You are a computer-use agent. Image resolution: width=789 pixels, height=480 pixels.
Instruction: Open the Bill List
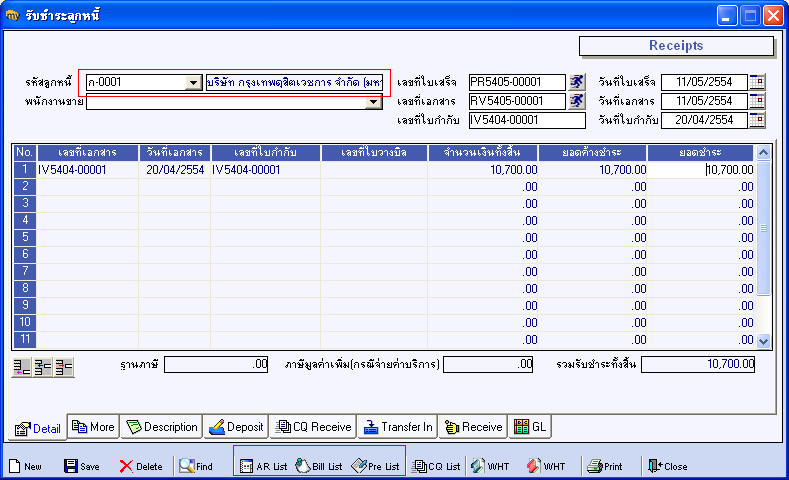click(319, 466)
